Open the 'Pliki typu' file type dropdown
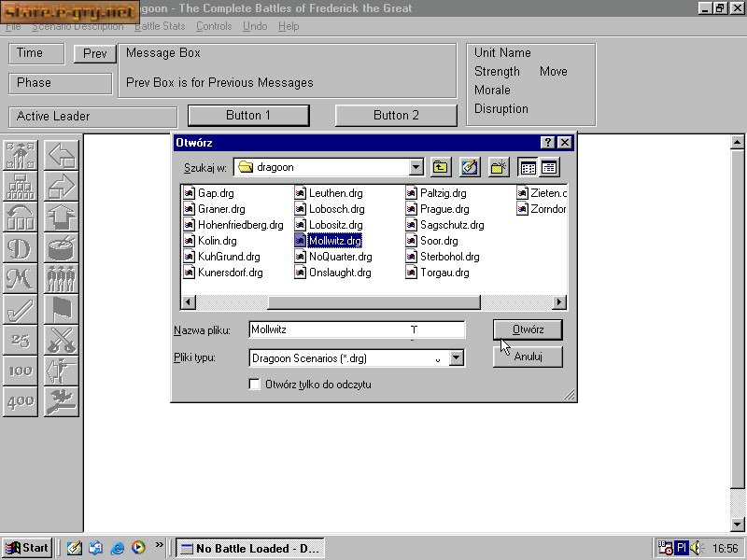Viewport: 747px width, 560px height. 456,357
